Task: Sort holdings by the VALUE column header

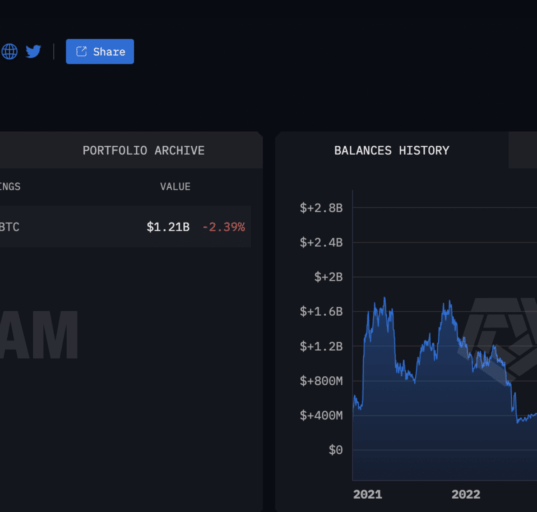Action: click(x=175, y=186)
